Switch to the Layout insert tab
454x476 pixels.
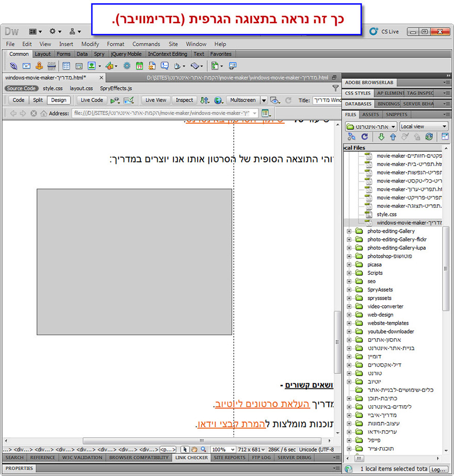pyautogui.click(x=42, y=54)
